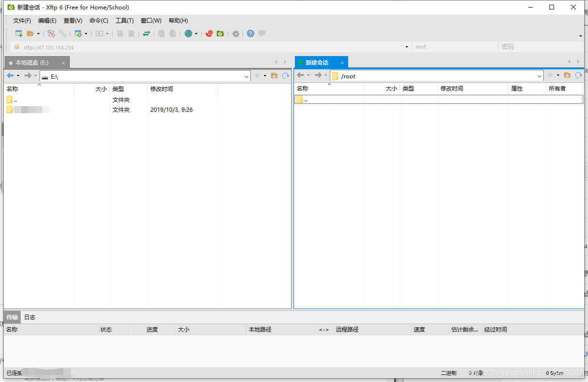Click the Disconnect red chain icon
The width and height of the screenshot is (588, 382).
coord(51,33)
